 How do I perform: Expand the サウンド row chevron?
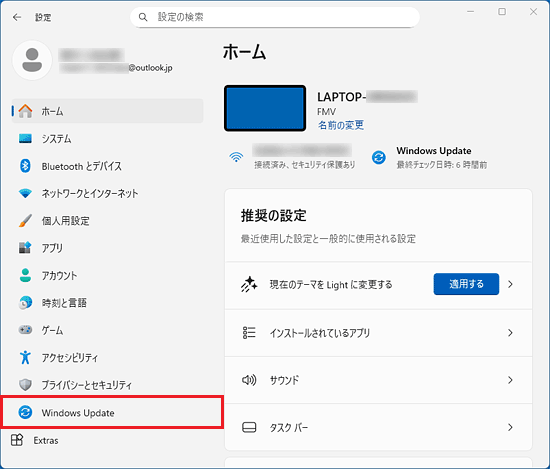[510, 380]
